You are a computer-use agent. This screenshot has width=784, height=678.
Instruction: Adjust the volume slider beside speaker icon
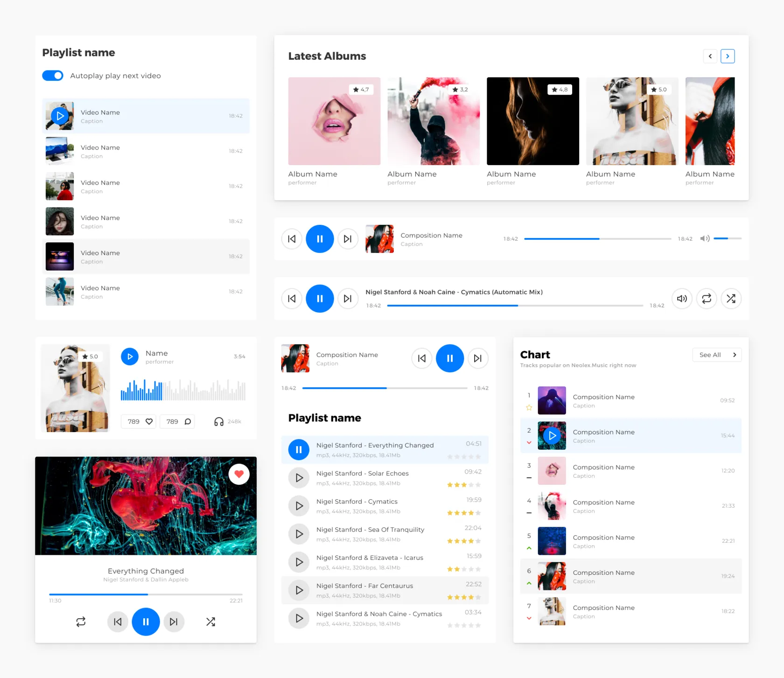click(727, 238)
